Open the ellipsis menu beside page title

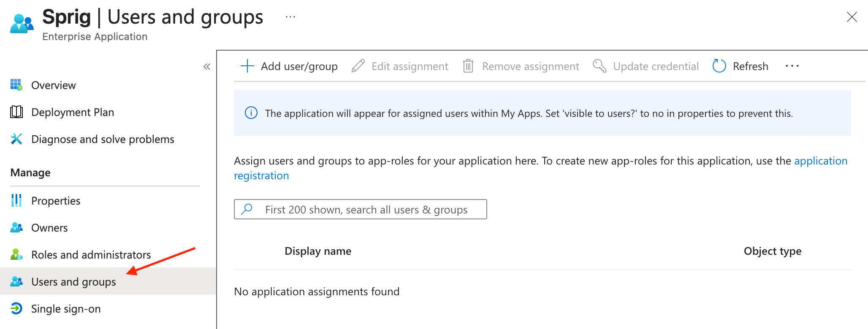click(x=290, y=17)
